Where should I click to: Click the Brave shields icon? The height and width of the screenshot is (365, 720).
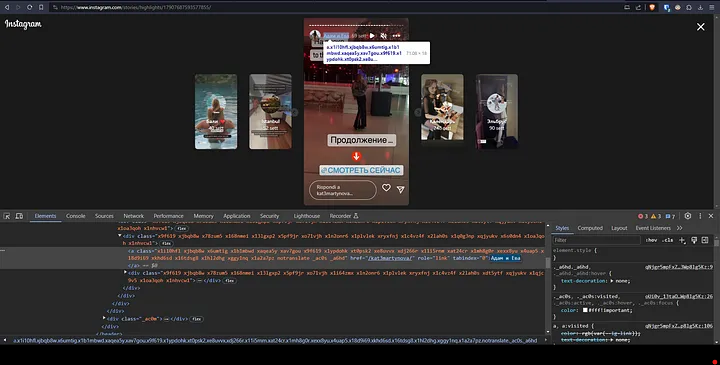(652, 7)
